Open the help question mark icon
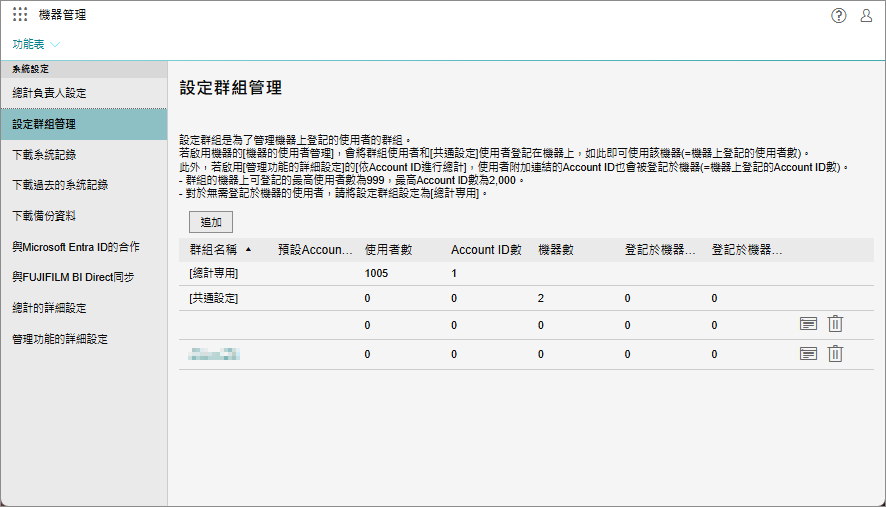The width and height of the screenshot is (886, 507). click(839, 15)
